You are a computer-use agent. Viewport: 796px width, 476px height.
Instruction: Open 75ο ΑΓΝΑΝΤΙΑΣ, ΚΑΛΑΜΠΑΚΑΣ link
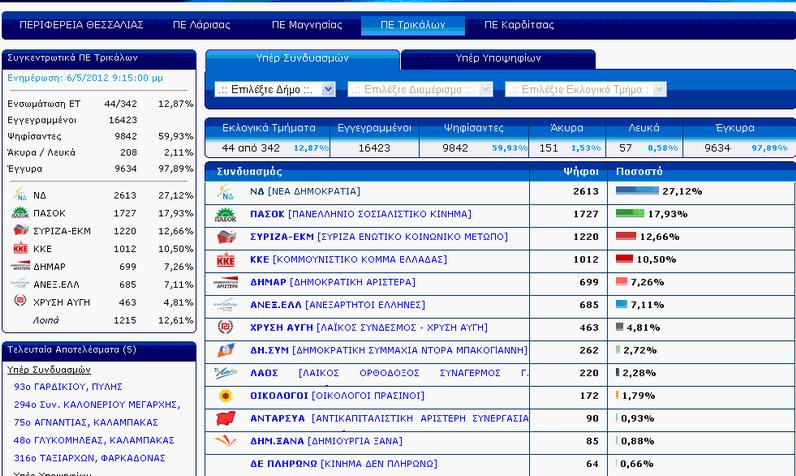point(86,422)
